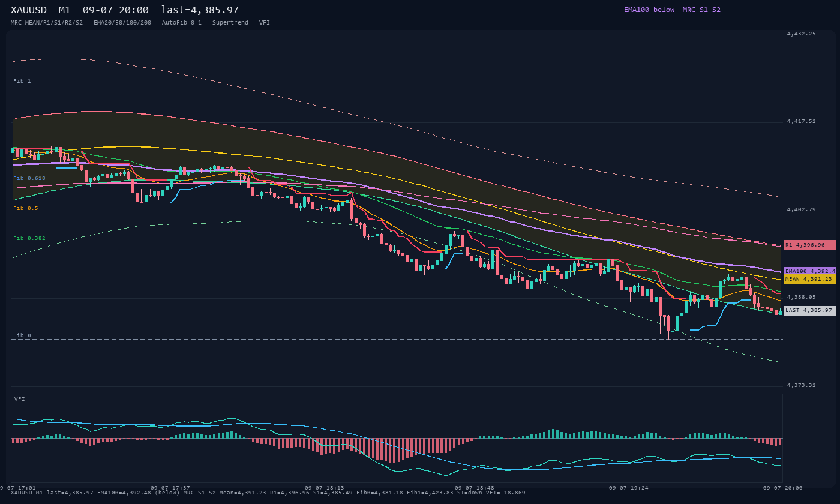Click the "Fib 0.5" level label
Image resolution: width=840 pixels, height=504 pixels.
click(x=26, y=208)
